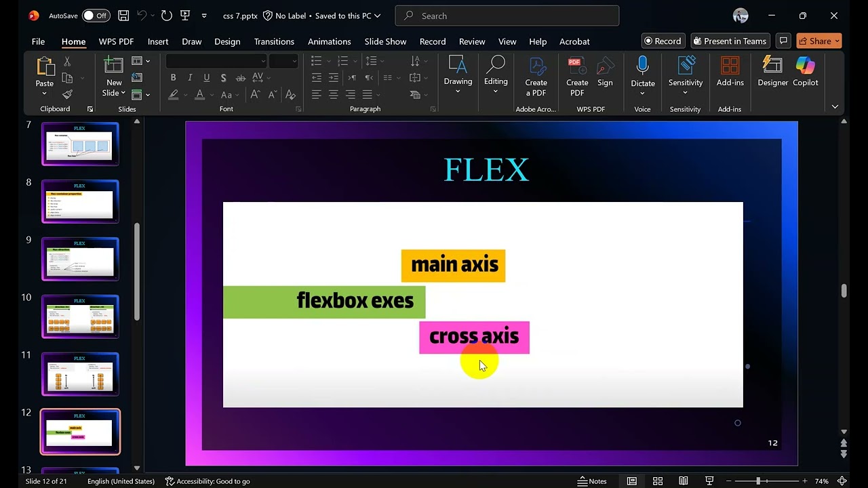Click the Increase Indent icon
Viewport: 868px width, 488px height.
pos(334,77)
